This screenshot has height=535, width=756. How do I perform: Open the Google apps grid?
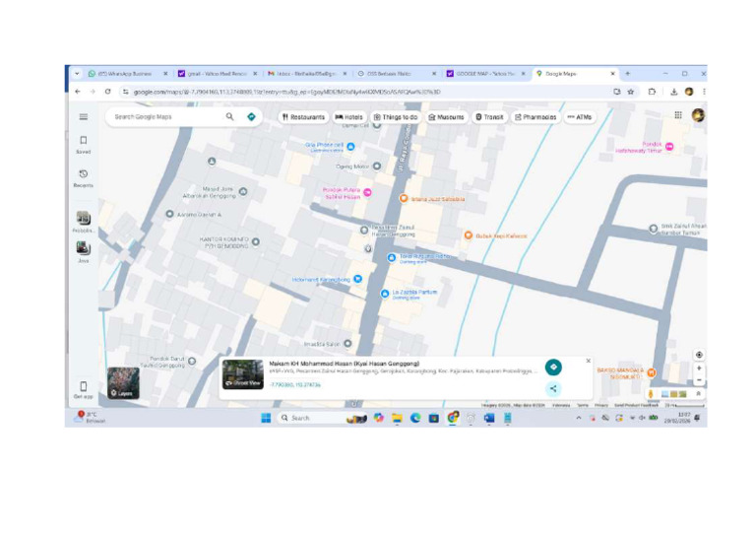[678, 115]
